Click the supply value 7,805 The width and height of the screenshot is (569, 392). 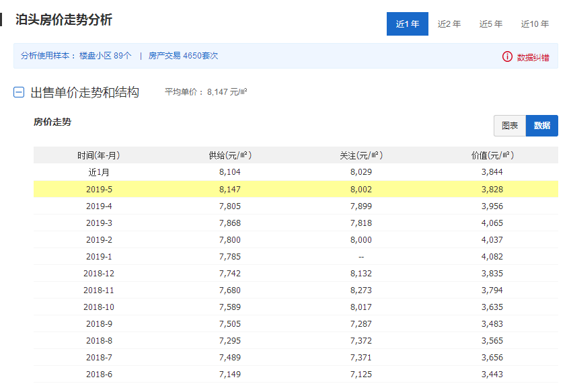click(230, 206)
